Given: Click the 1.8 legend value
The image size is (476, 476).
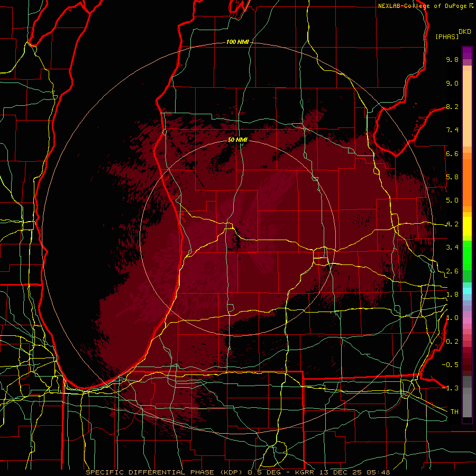Looking at the screenshot, I should pyautogui.click(x=452, y=295).
